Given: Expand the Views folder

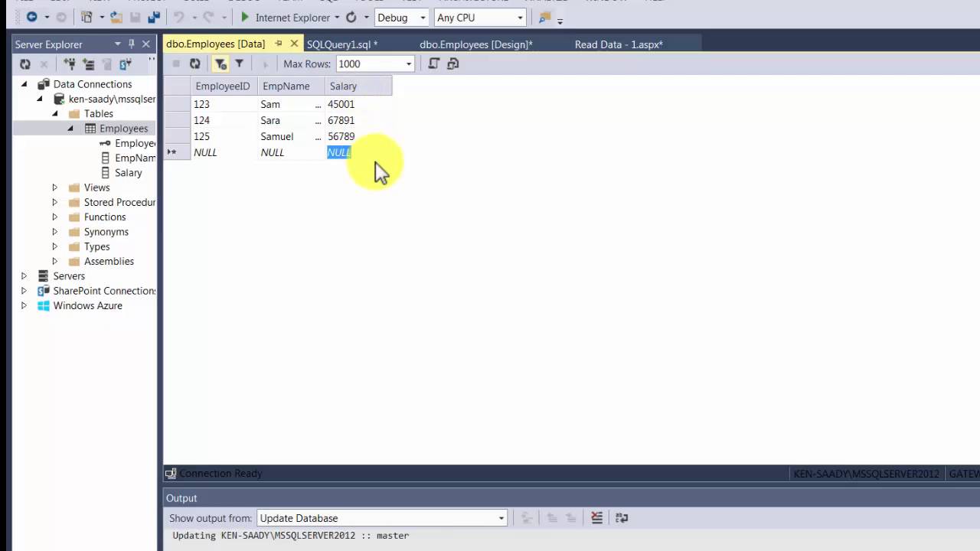Looking at the screenshot, I should tap(54, 187).
